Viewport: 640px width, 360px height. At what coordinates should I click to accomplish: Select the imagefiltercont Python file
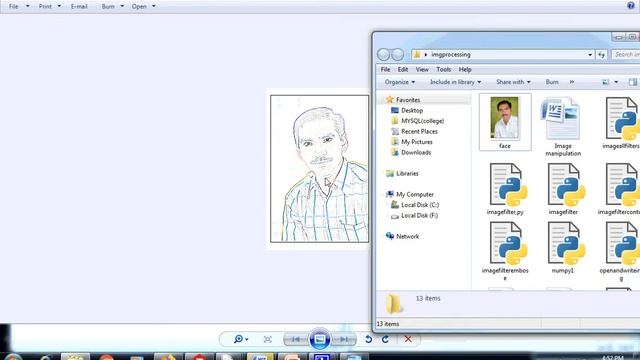coord(620,189)
